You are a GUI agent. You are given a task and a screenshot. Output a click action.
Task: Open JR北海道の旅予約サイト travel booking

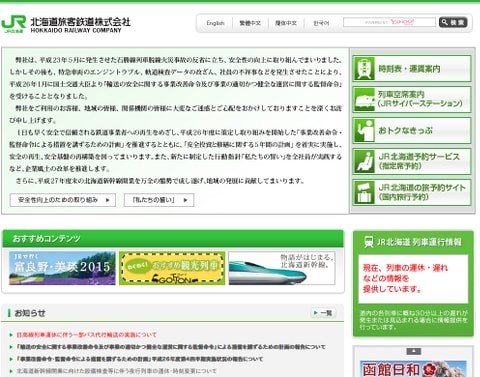pyautogui.click(x=412, y=192)
